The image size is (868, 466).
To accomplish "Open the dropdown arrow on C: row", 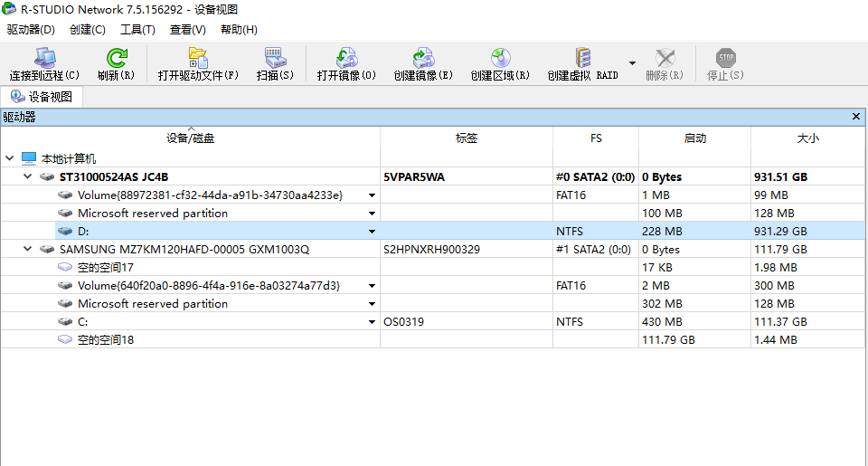I will [x=372, y=322].
